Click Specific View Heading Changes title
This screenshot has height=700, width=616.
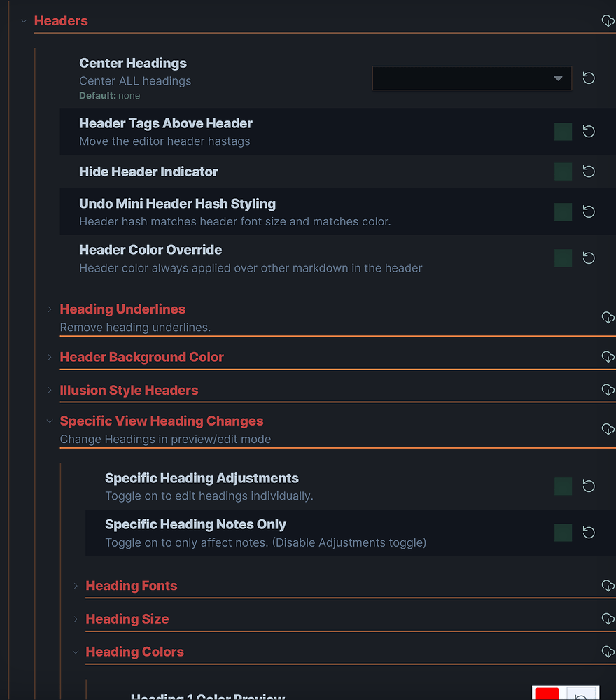[162, 421]
